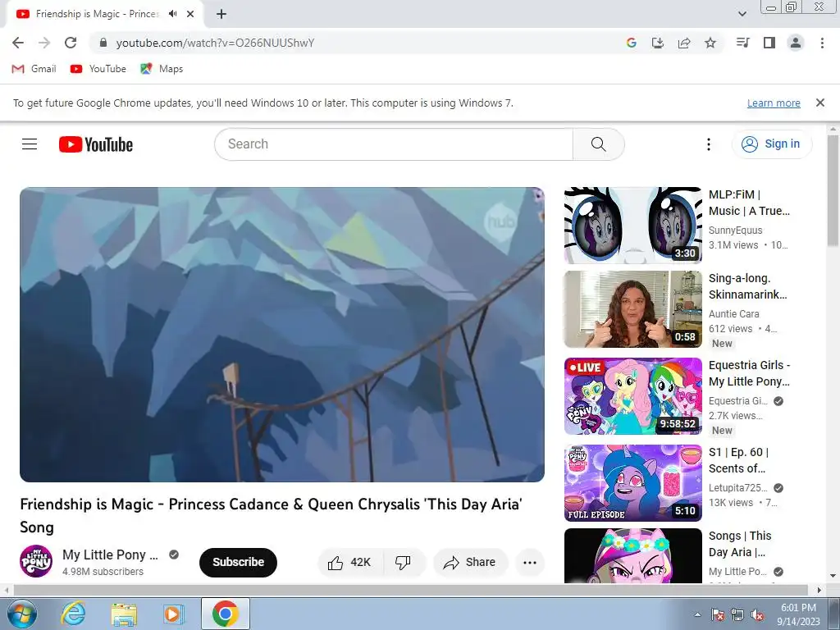Screen dimensions: 840x630
Task: Open the Equestria Girls LIVE thumbnail
Action: click(632, 396)
